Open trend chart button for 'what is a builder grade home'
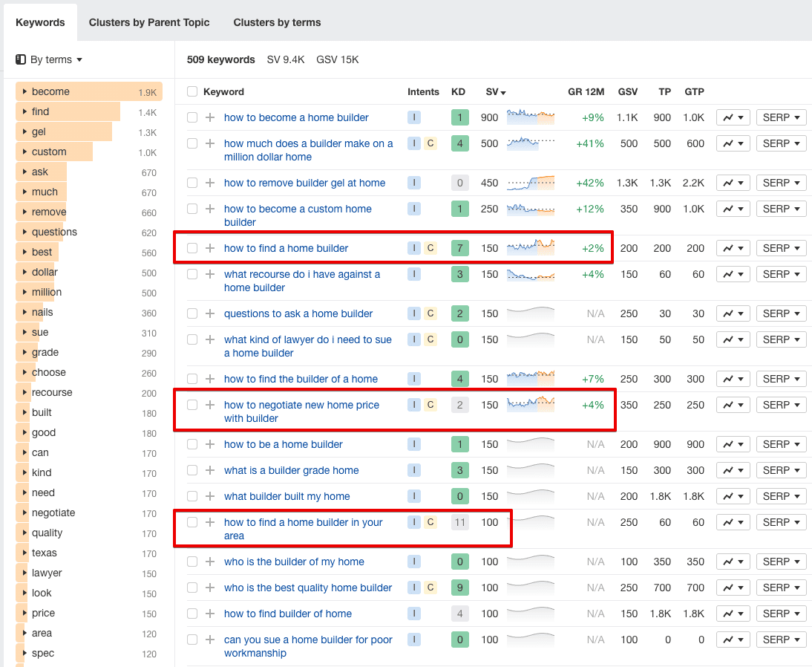The width and height of the screenshot is (812, 667). [733, 470]
